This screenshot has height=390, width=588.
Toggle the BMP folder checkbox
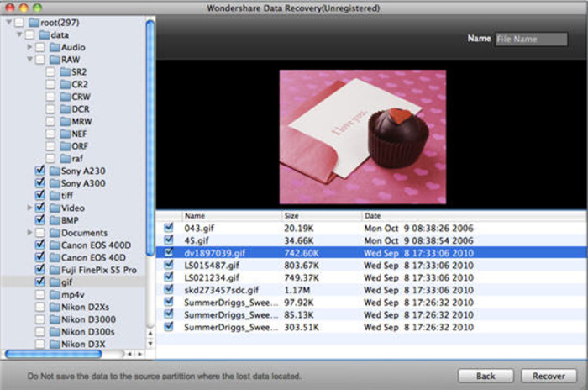40,220
